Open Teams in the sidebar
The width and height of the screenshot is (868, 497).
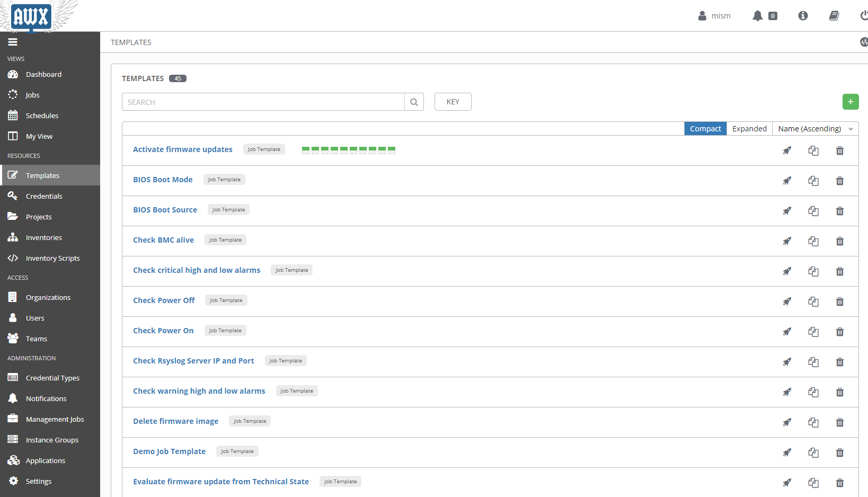(x=50, y=339)
